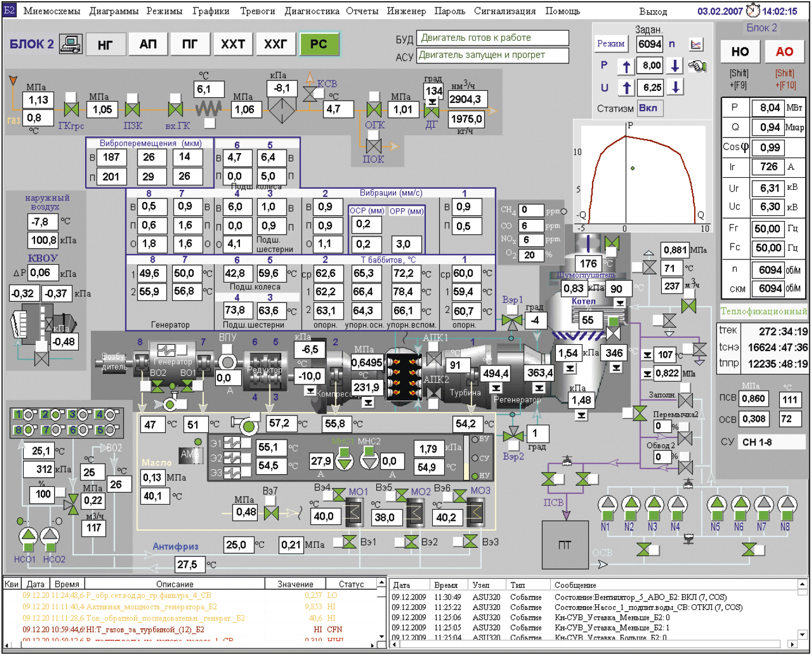The image size is (812, 656).
Task: Open the Мнемосхемы menu
Action: click(x=52, y=11)
